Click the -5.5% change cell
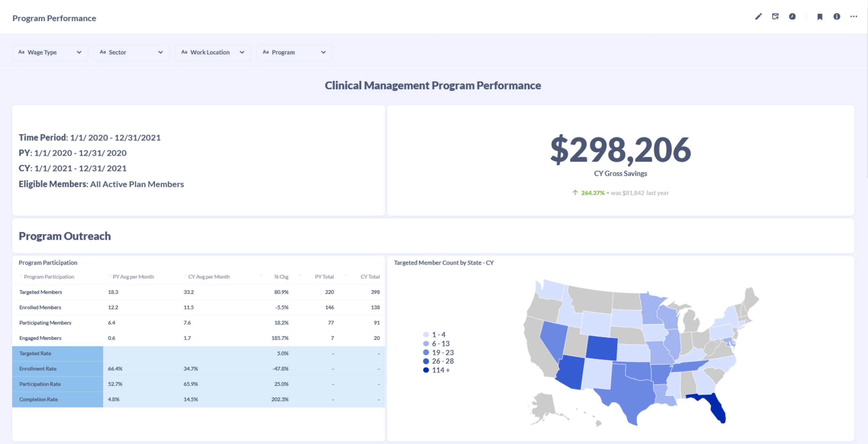868x444 pixels. [282, 307]
